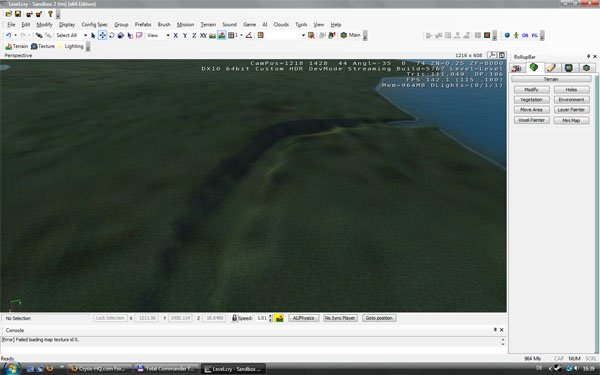The width and height of the screenshot is (600, 375).
Task: Switch to the Display settings RollupBar tab
Action: [x=568, y=68]
